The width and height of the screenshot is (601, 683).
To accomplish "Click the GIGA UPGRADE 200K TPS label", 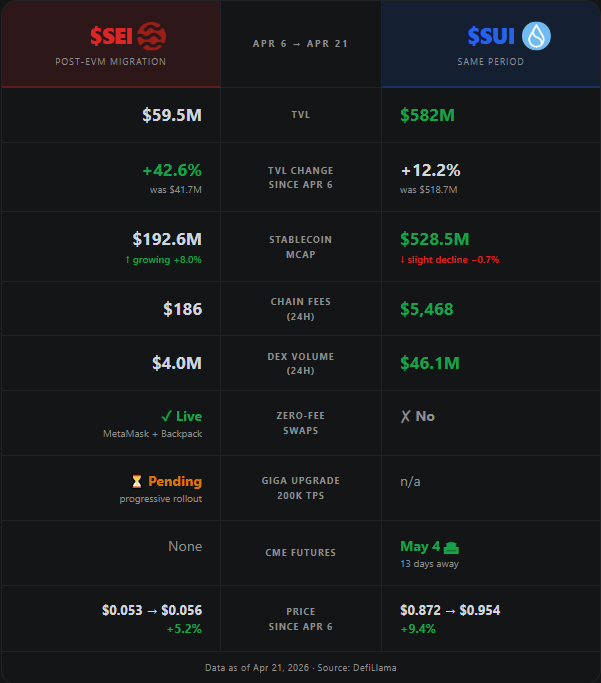I will tap(300, 488).
